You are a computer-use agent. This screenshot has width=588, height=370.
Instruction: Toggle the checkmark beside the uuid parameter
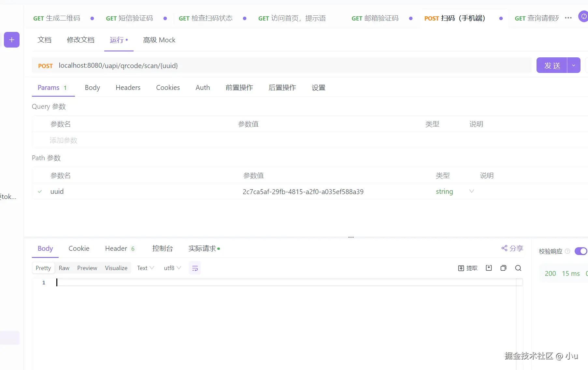click(x=40, y=192)
